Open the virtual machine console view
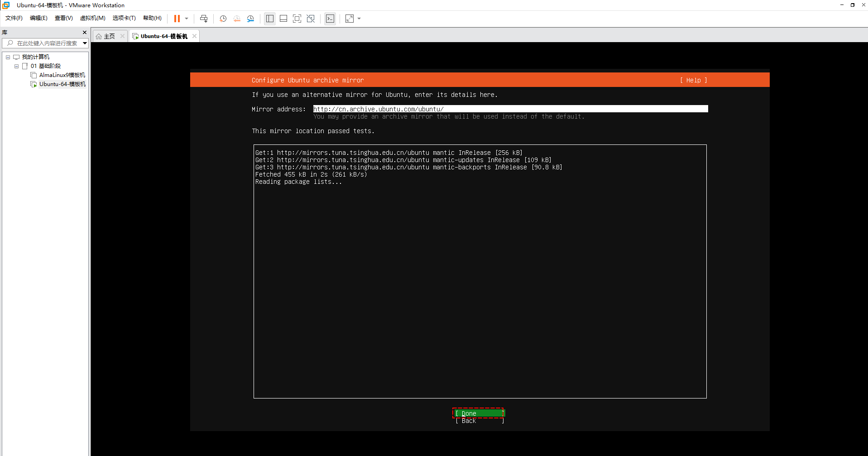 (330, 19)
